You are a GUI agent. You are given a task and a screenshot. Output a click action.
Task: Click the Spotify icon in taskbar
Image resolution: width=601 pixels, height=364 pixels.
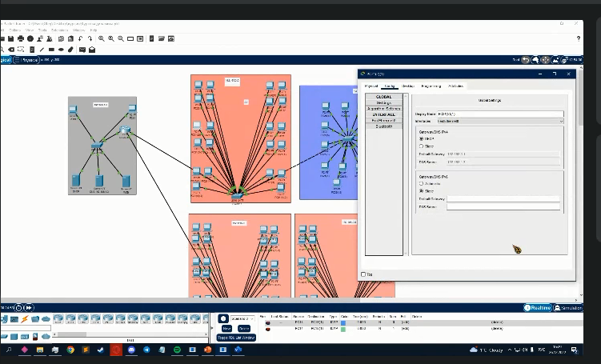click(176, 350)
